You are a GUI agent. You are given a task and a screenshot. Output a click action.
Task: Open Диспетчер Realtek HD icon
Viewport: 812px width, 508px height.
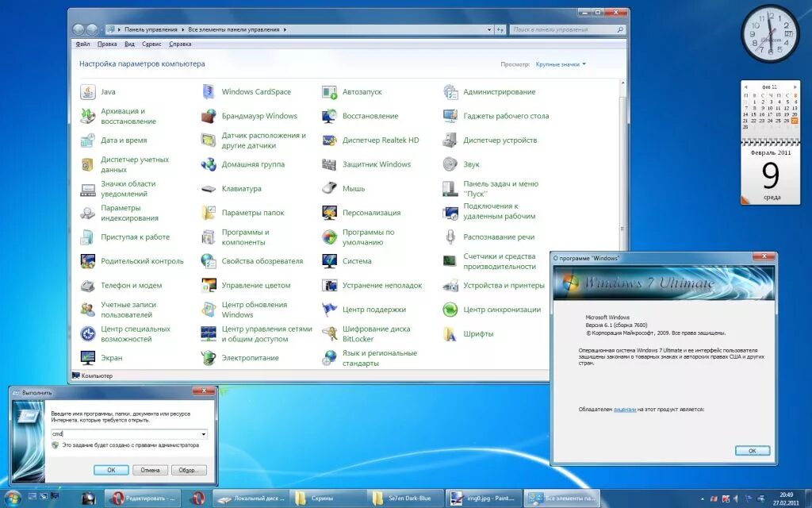[x=329, y=140]
